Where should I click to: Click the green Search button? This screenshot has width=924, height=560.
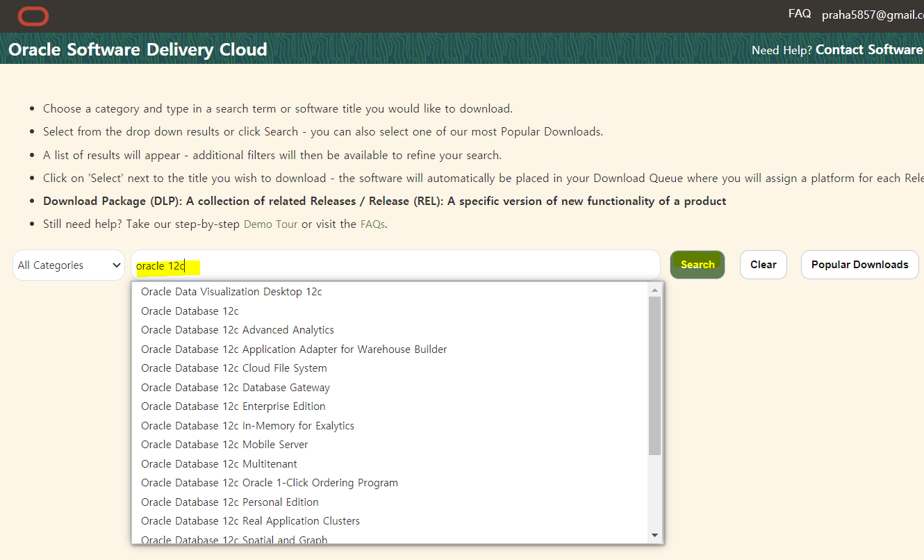click(x=698, y=265)
